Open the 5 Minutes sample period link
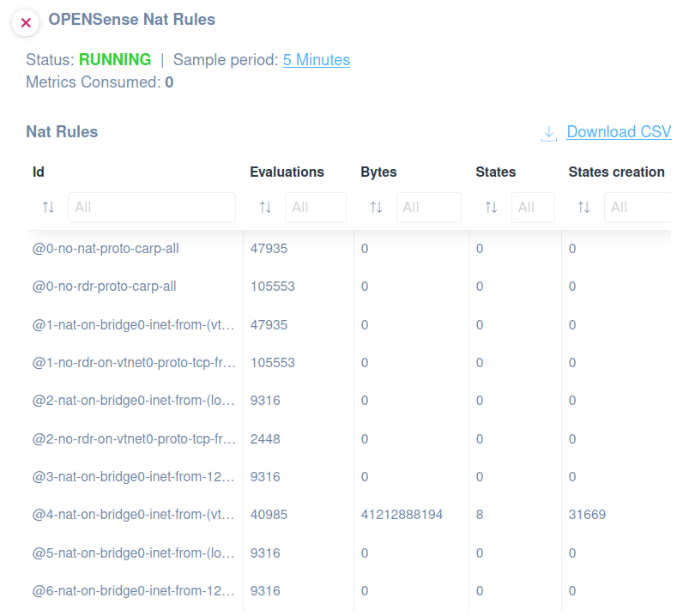 coord(316,60)
